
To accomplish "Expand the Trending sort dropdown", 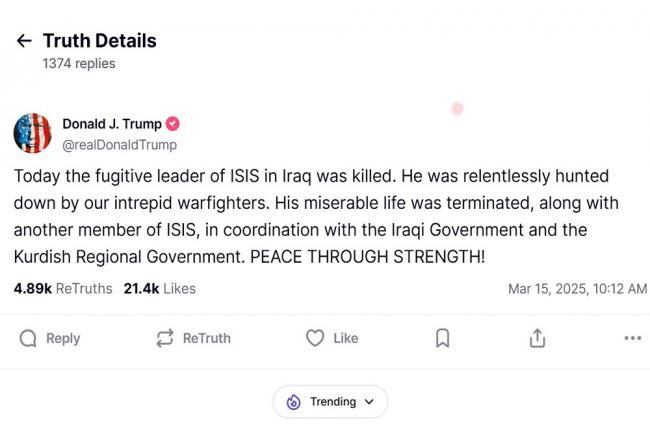I will pos(330,401).
